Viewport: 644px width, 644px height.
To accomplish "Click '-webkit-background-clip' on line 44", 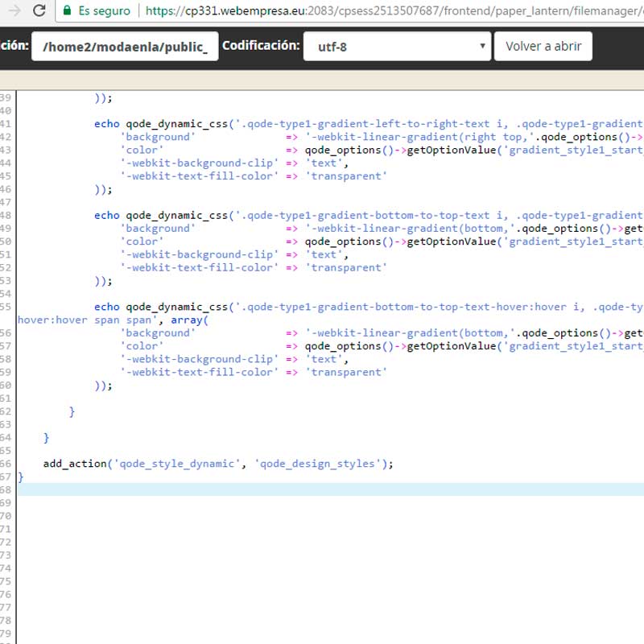I will pyautogui.click(x=199, y=163).
